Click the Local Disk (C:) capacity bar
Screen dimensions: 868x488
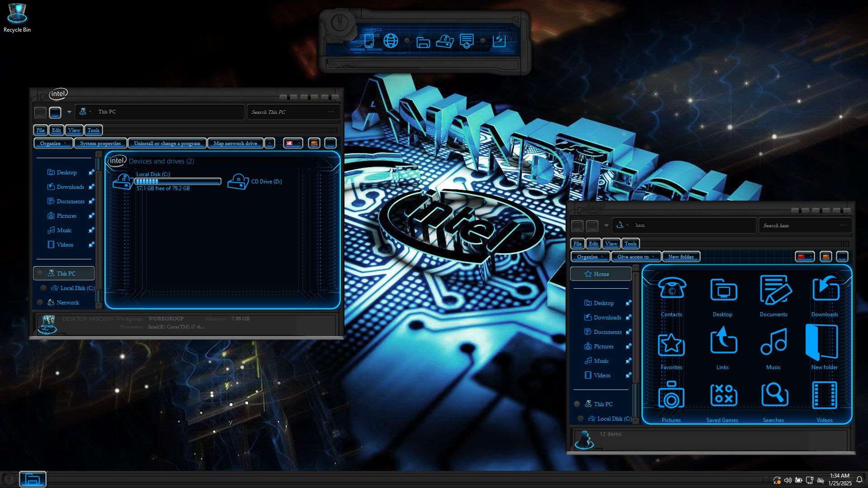pyautogui.click(x=178, y=181)
